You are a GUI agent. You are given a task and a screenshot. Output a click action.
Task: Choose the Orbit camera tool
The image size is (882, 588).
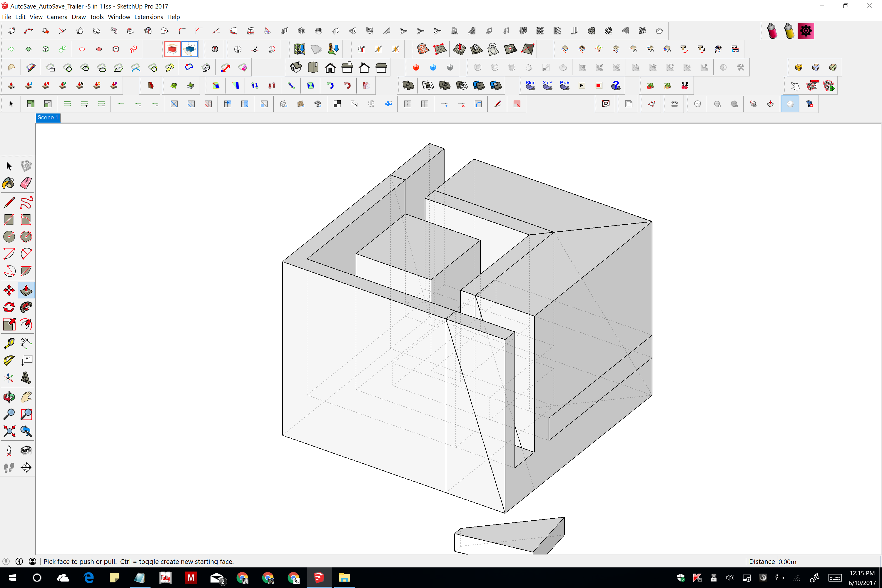click(9, 397)
